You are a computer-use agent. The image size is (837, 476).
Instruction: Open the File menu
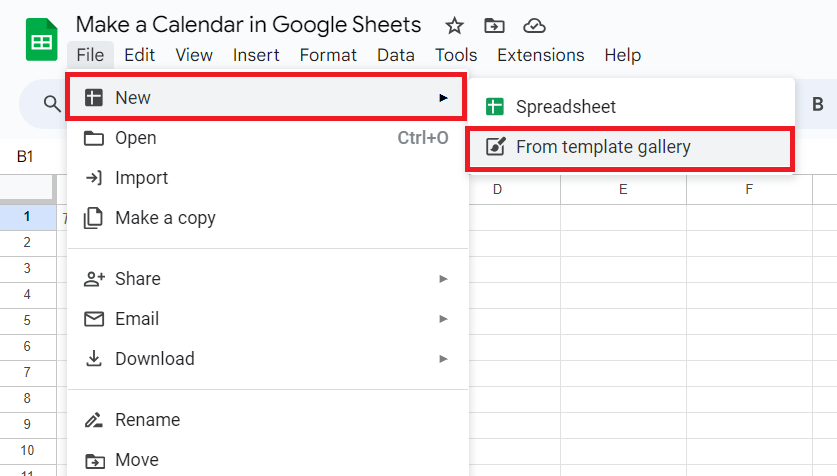coord(90,55)
